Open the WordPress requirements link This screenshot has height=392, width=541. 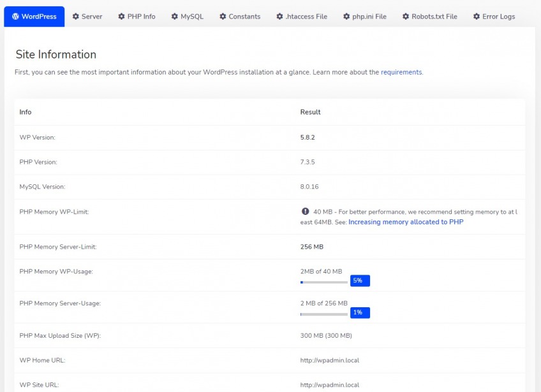click(x=401, y=72)
